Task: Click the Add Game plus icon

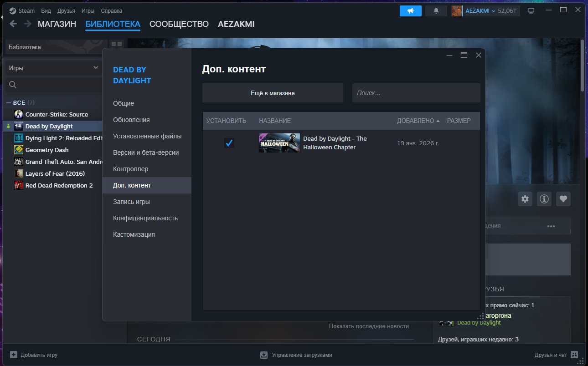Action: [x=14, y=355]
